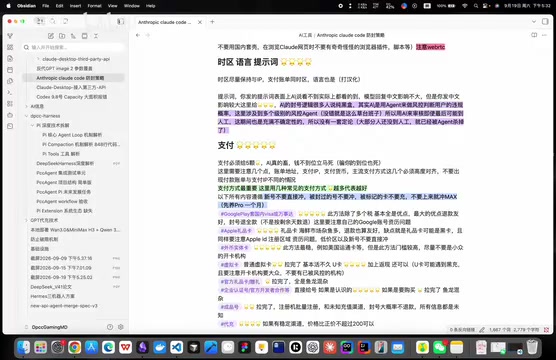Open a new tab with plus

212,22
